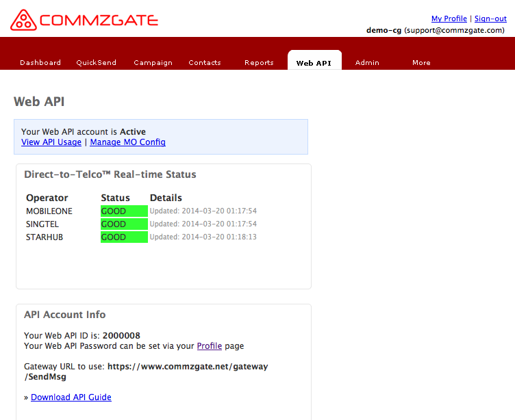Click GOOD status for MOBILEONE
515x420 pixels.
124,211
